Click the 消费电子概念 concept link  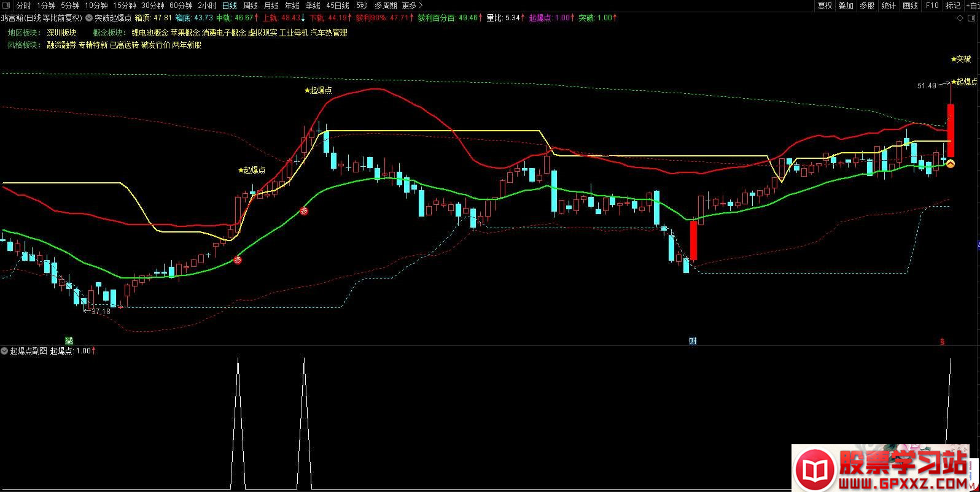tap(224, 33)
